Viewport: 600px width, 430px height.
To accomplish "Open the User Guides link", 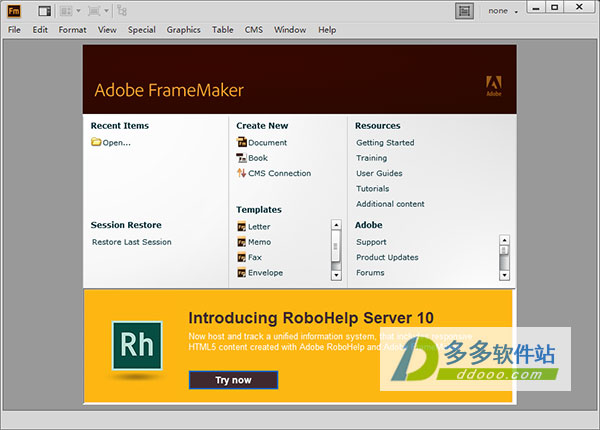I will [x=379, y=173].
